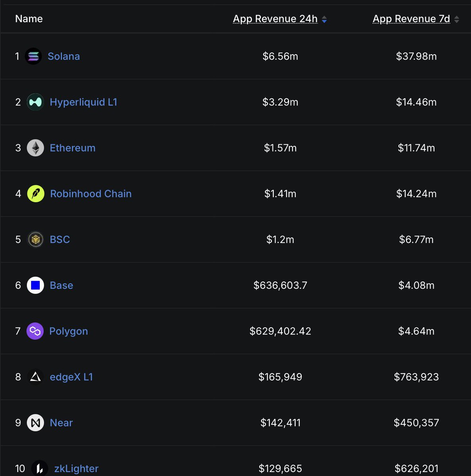Image resolution: width=471 pixels, height=476 pixels.
Task: Toggle sort arrows beside App Revenue 7d
Action: pyautogui.click(x=457, y=19)
